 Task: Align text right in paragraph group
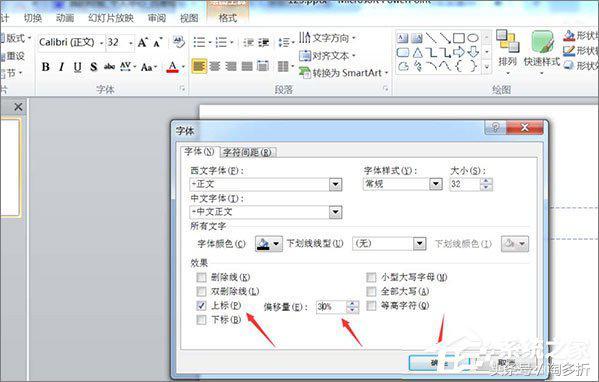tap(231, 66)
